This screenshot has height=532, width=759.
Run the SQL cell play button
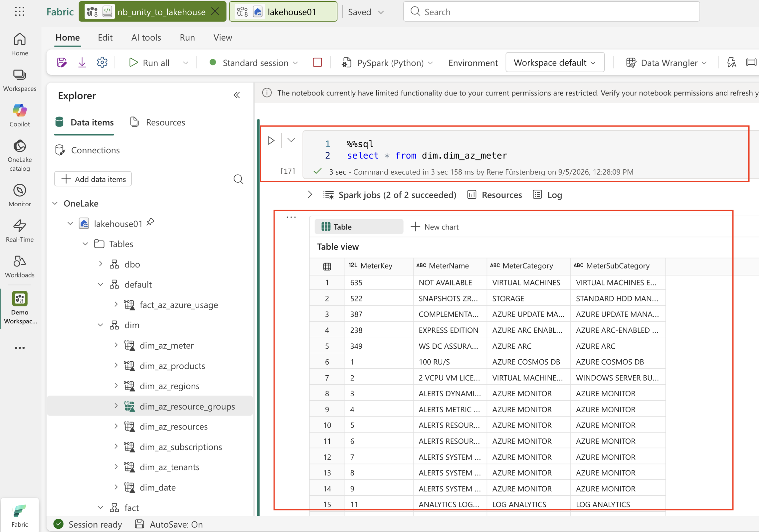coord(271,140)
